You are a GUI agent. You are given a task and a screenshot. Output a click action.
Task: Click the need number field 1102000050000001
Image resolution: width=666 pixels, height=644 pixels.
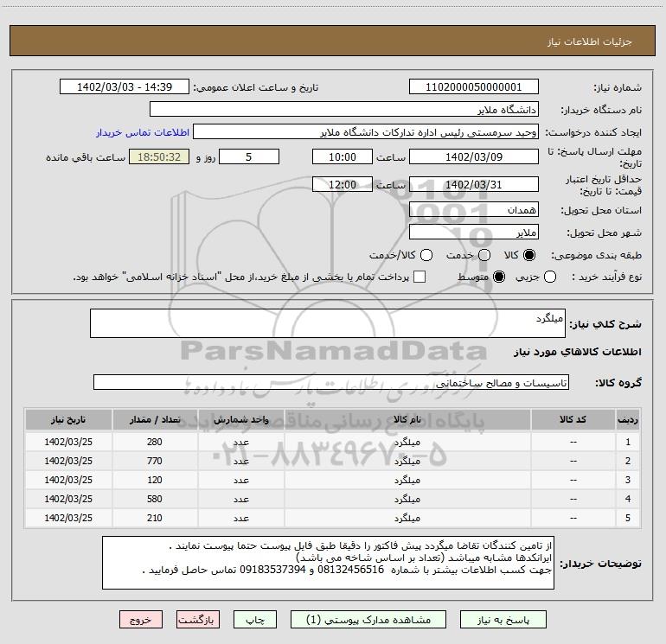coord(474,87)
